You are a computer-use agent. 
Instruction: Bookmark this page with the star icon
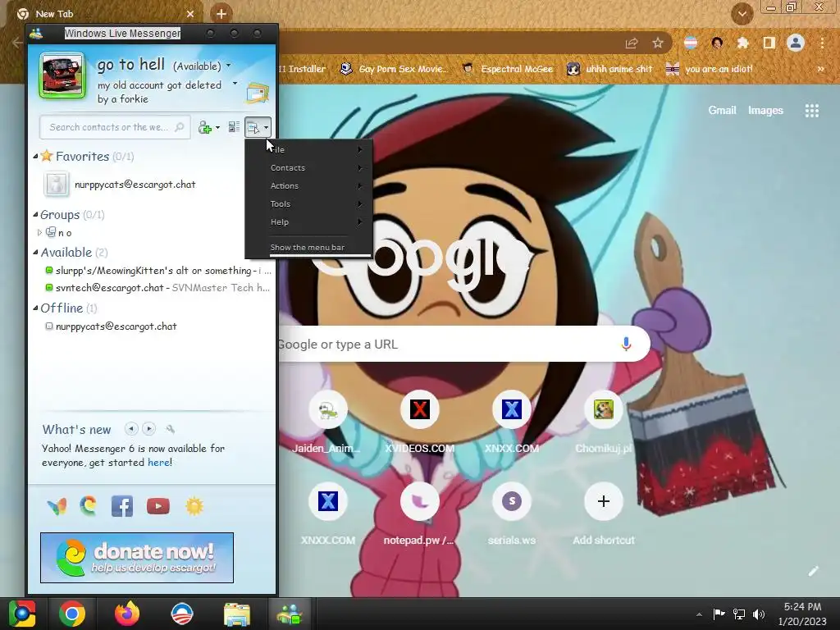click(657, 43)
